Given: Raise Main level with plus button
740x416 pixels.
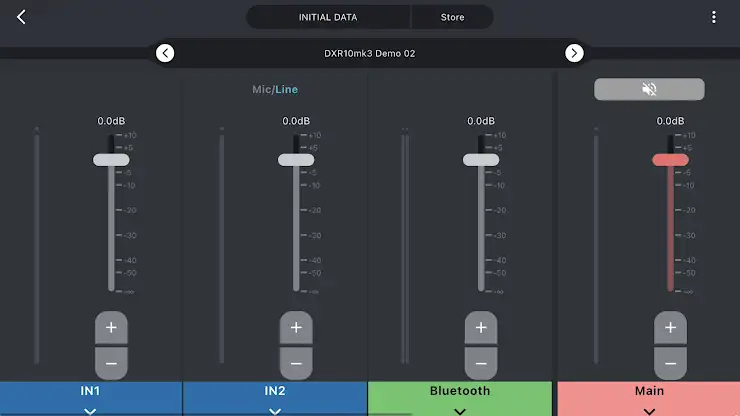Looking at the screenshot, I should coord(670,328).
